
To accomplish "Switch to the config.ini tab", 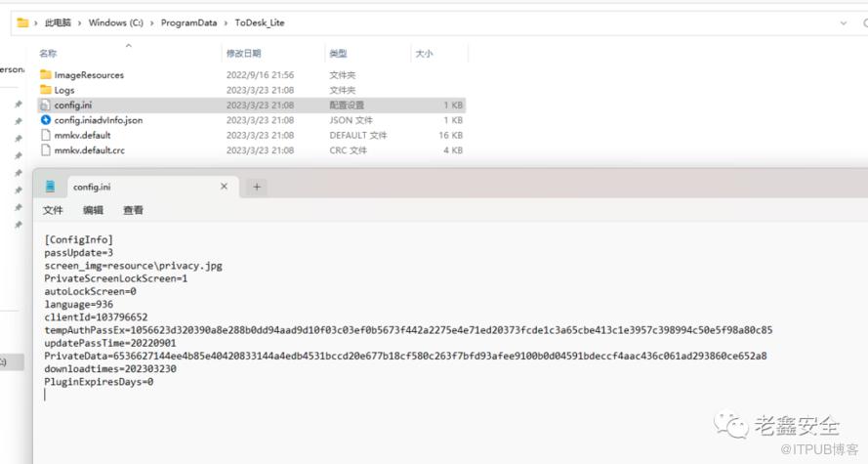I will pos(153,187).
